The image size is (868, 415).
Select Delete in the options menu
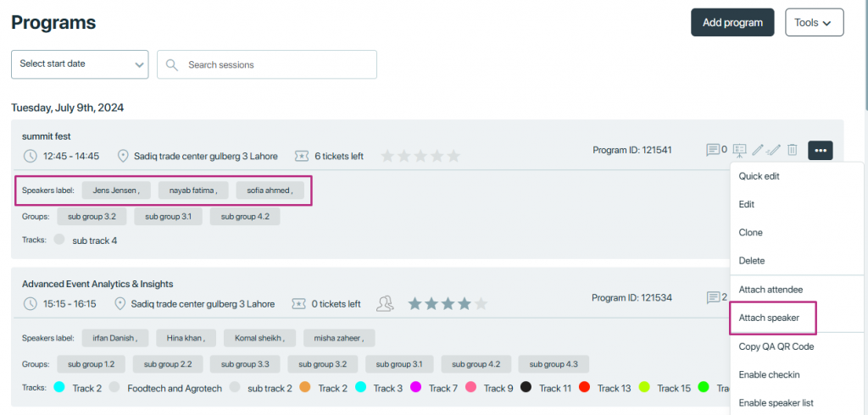click(x=752, y=261)
